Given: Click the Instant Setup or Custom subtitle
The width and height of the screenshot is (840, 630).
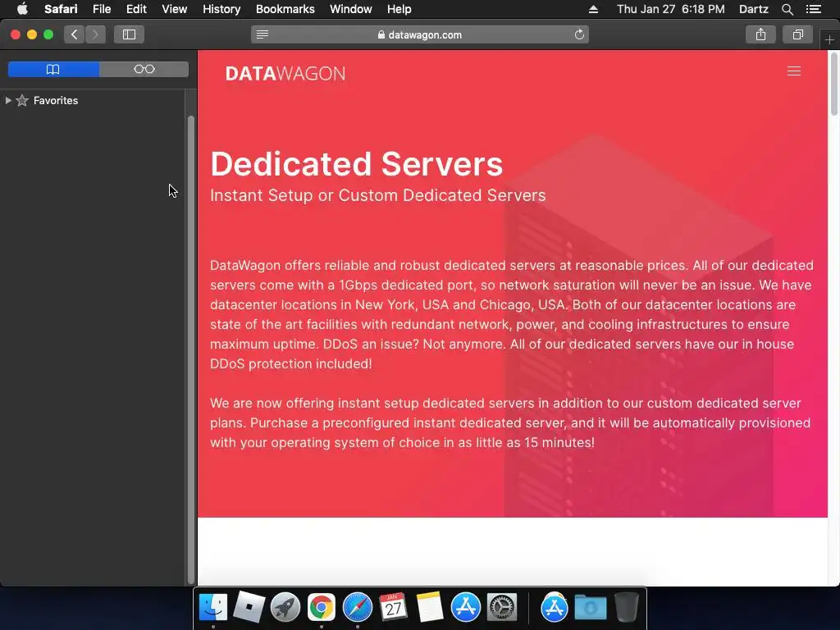Looking at the screenshot, I should (x=377, y=195).
